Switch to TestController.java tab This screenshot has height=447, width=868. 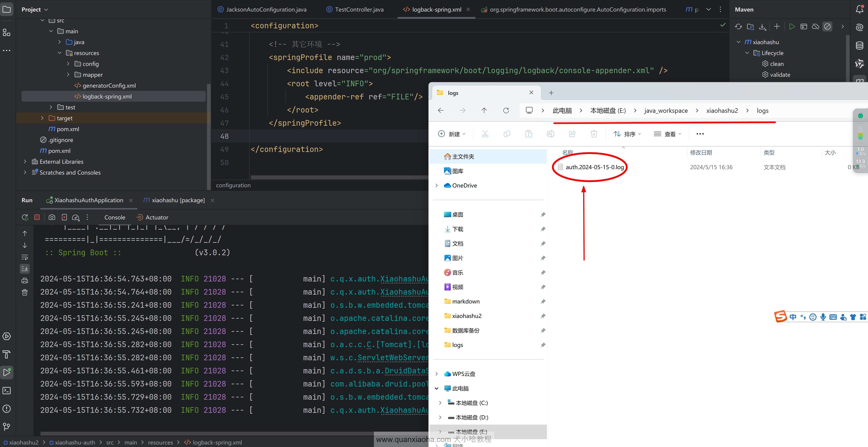(x=359, y=10)
